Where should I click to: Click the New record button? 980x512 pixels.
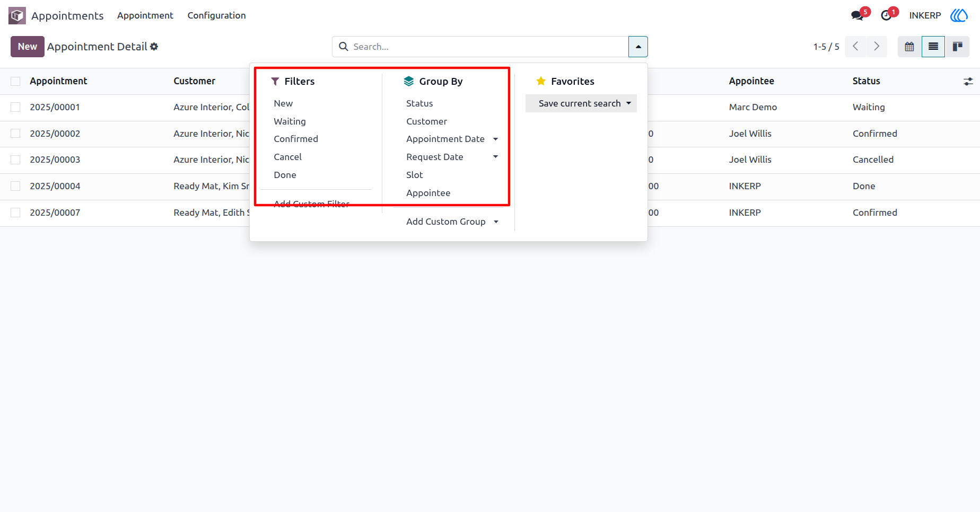28,47
